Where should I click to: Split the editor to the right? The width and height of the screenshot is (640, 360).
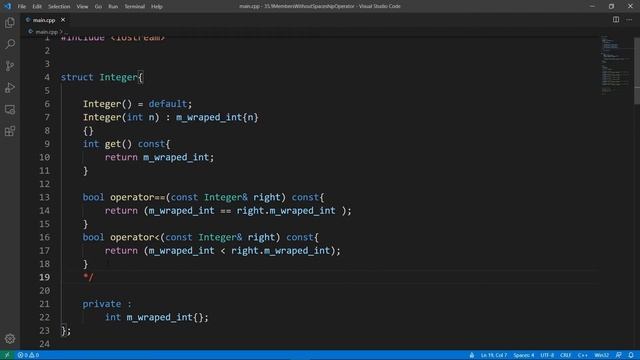616,20
